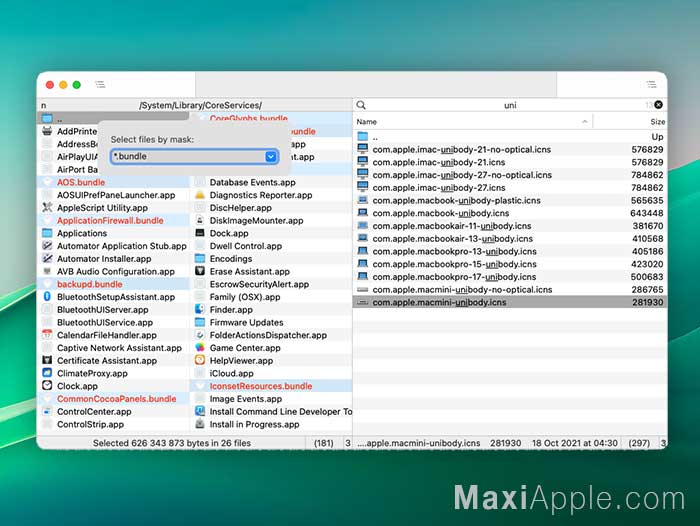Select the highlighted com.apple.macmini-unibody.icns row
700x526 pixels.
tap(510, 302)
